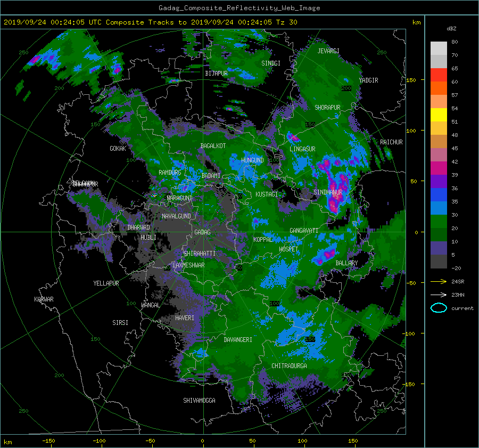Click the magenta 39 dBZ legend swatch
The image size is (479, 448).
[439, 168]
